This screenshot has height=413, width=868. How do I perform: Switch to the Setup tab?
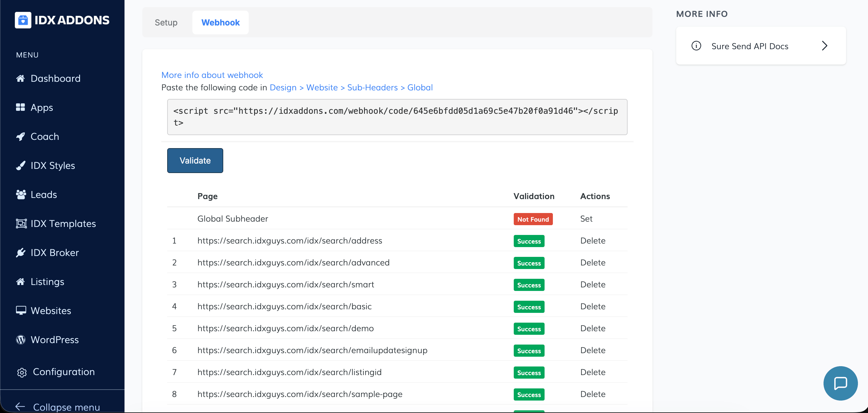pos(166,23)
